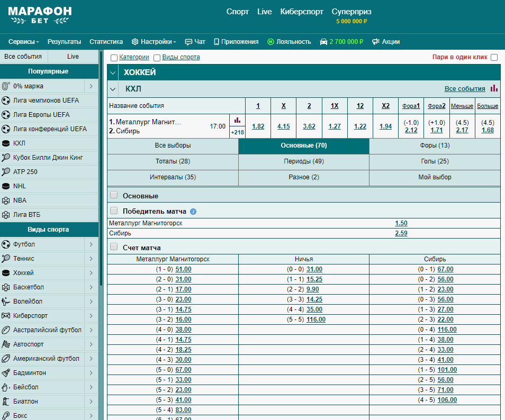Click the racing flag icon beside Автоспорт
Screen dimensions: 505x420
[x=6, y=344]
